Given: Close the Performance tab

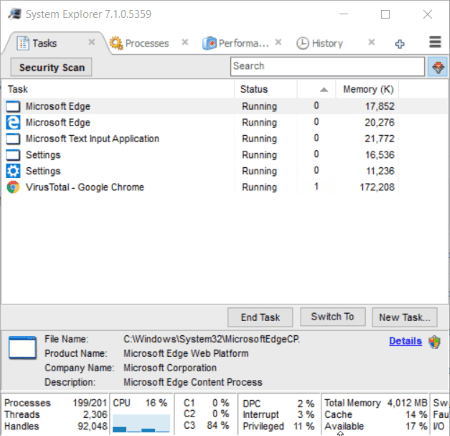Looking at the screenshot, I should 278,42.
